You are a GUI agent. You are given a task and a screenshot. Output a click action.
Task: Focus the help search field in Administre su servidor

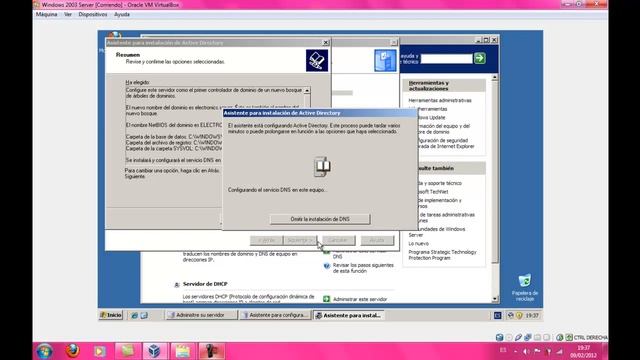click(x=447, y=59)
